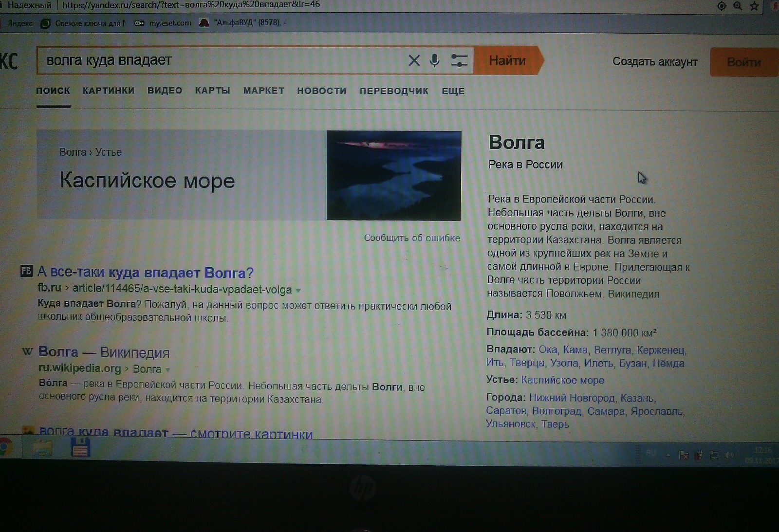Click the 'Площадь бассейна' value text
Screen dimensions: 779x532
click(625, 333)
